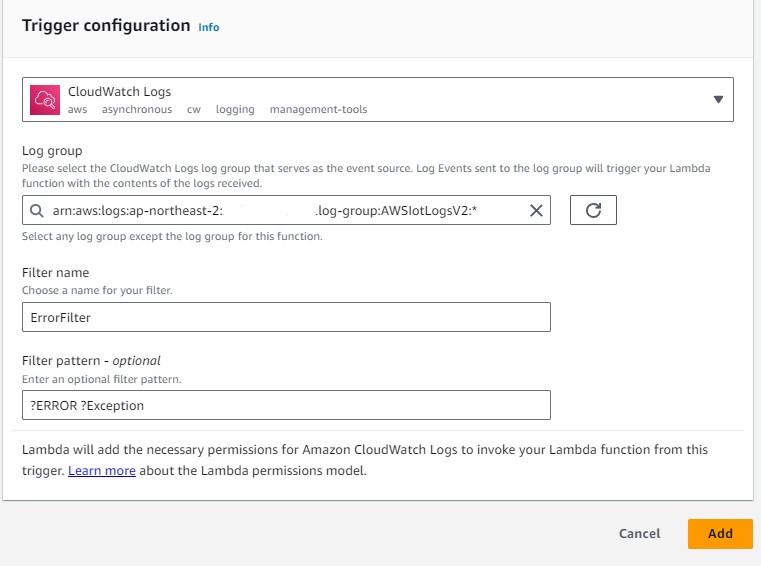
Task: Click the 'aws' tag text
Action: (77, 110)
